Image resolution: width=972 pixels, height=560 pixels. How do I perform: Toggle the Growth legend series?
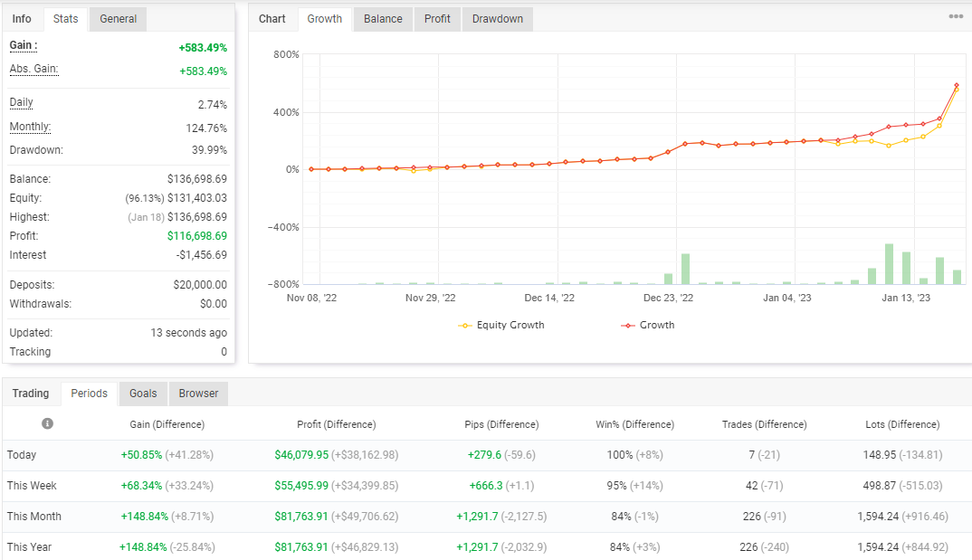pyautogui.click(x=648, y=325)
